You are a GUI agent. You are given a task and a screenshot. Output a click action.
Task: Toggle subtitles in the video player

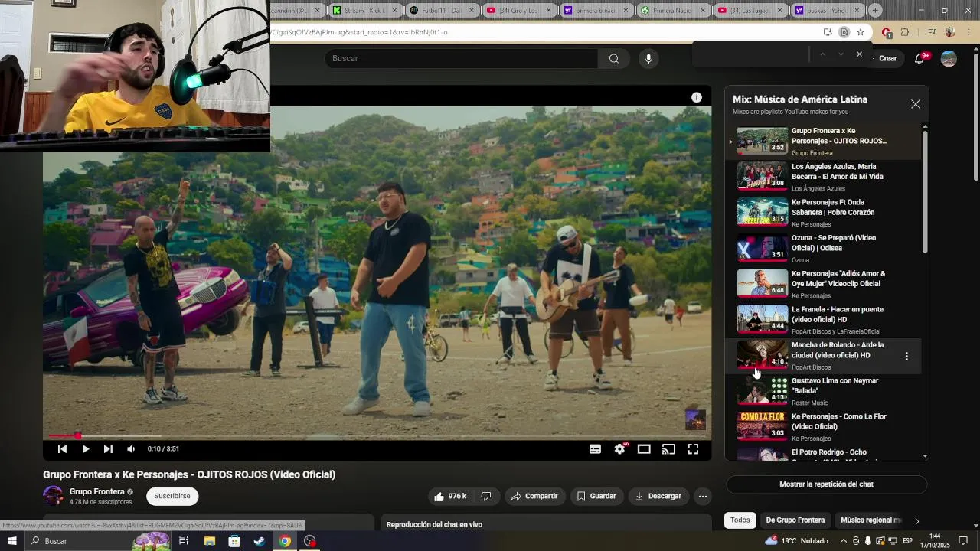point(595,449)
